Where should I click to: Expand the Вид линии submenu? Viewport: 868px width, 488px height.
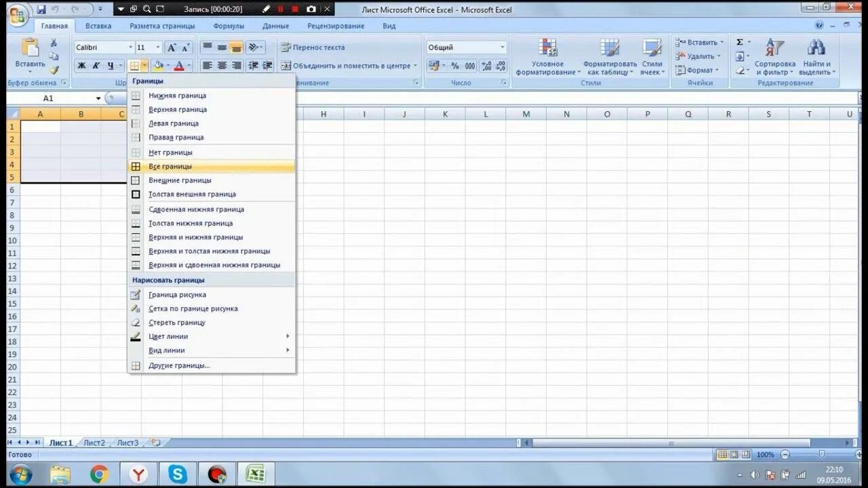click(x=212, y=350)
